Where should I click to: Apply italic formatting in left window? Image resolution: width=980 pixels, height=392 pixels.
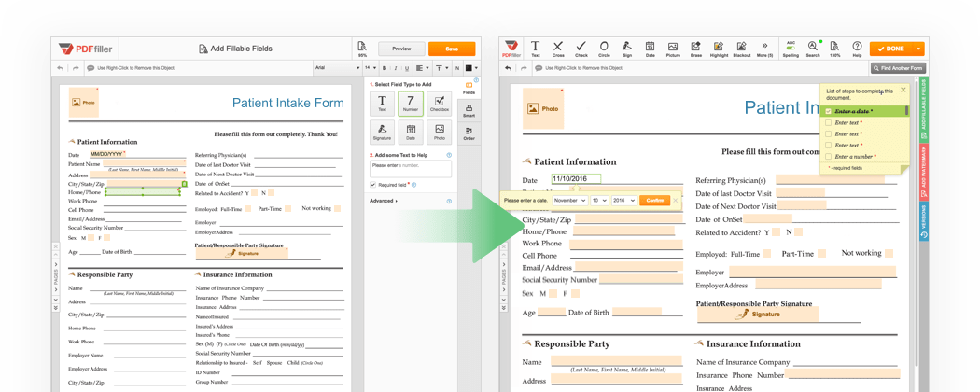[397, 67]
